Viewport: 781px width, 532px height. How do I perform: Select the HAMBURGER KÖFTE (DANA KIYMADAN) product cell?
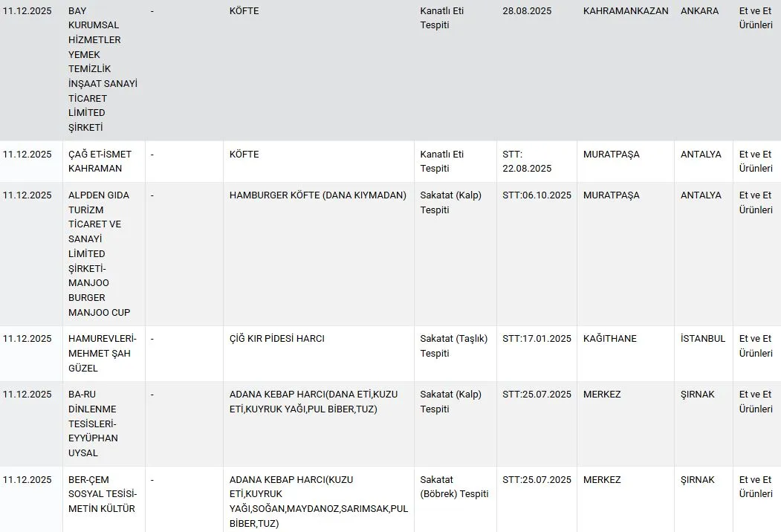pos(318,195)
